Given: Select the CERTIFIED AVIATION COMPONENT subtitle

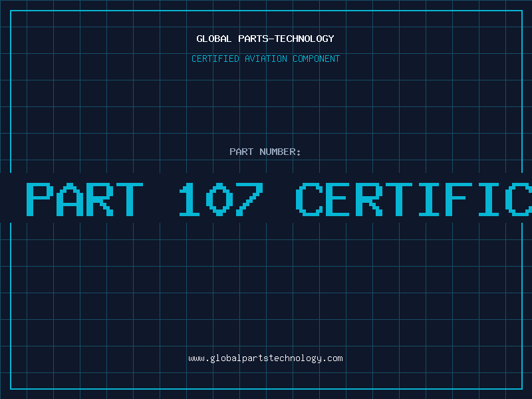Looking at the screenshot, I should click(x=265, y=59).
